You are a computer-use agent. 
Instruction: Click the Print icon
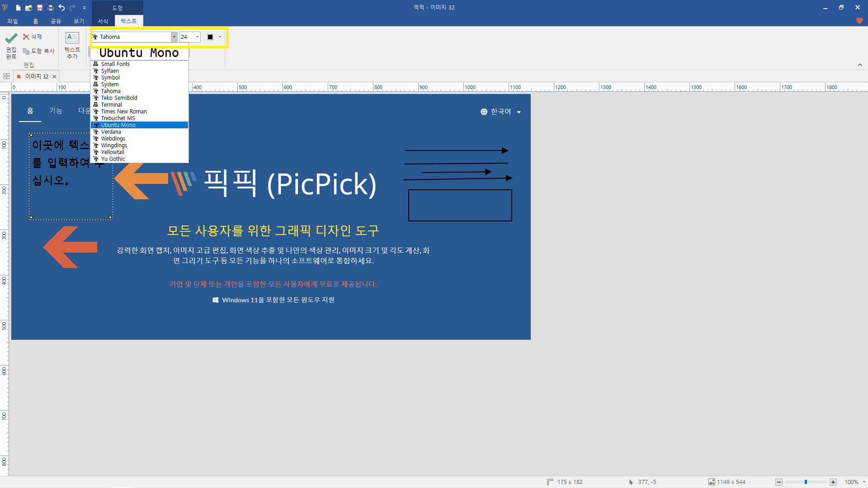point(50,7)
